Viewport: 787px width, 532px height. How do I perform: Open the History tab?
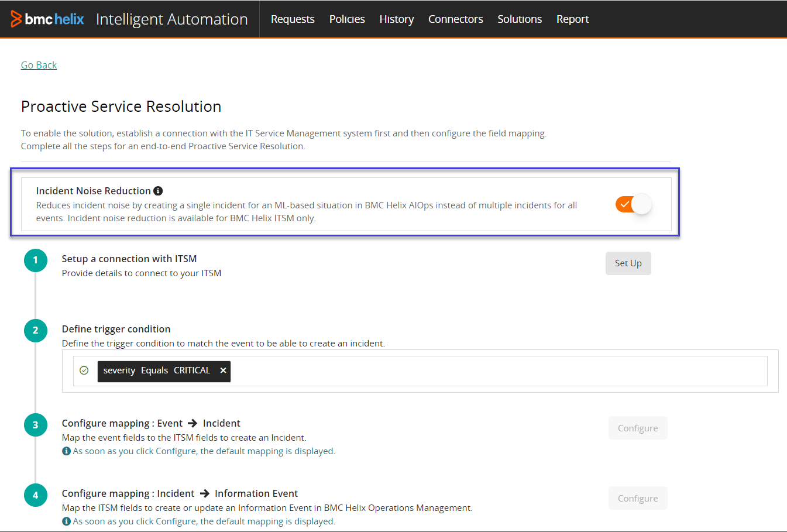click(397, 19)
